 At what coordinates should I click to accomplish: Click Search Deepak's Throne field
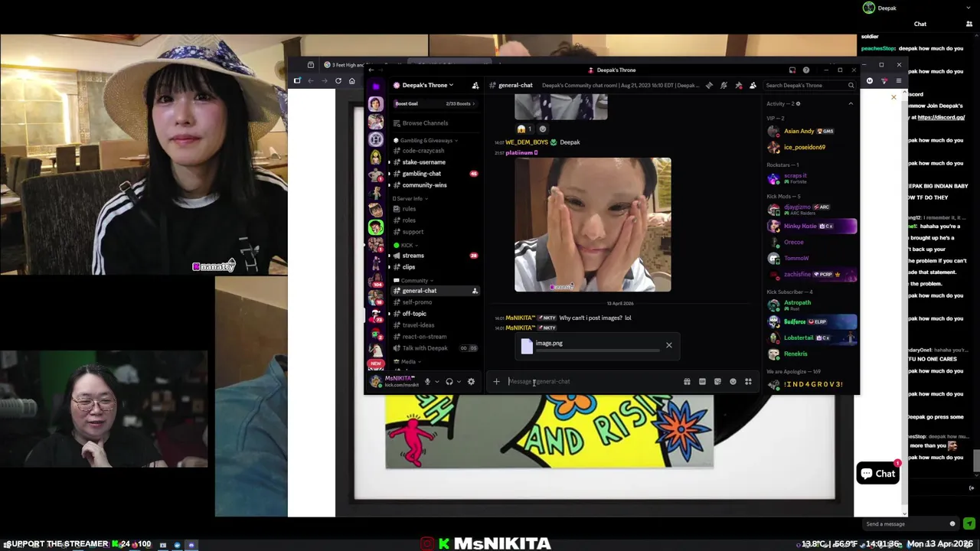point(810,85)
